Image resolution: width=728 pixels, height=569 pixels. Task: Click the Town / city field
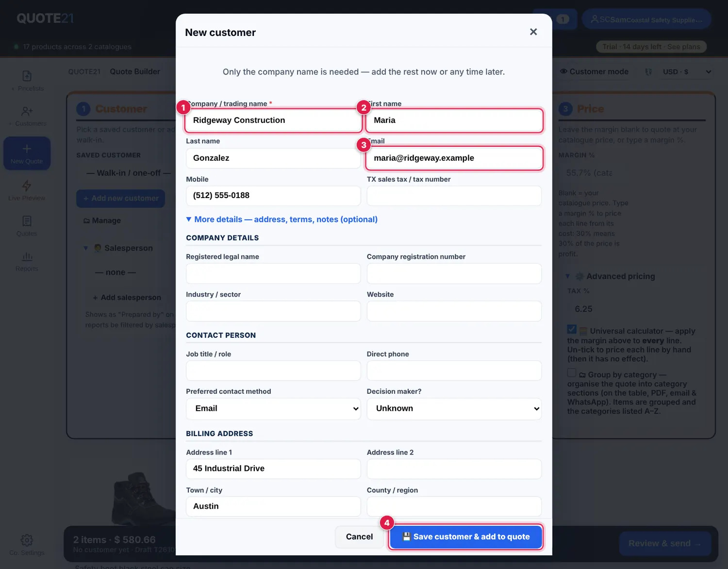coord(273,506)
